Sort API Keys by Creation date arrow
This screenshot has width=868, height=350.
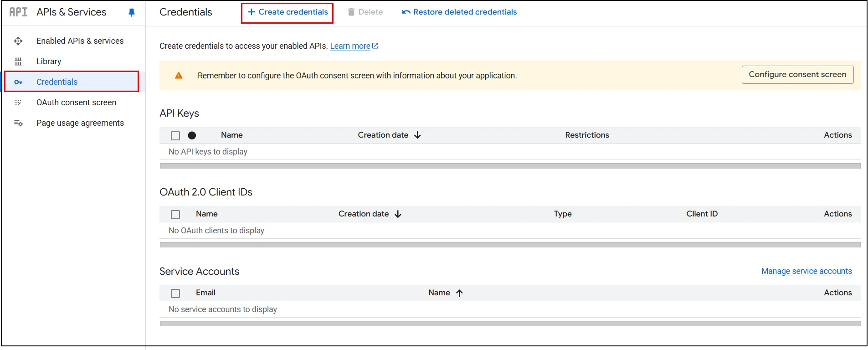pos(417,135)
